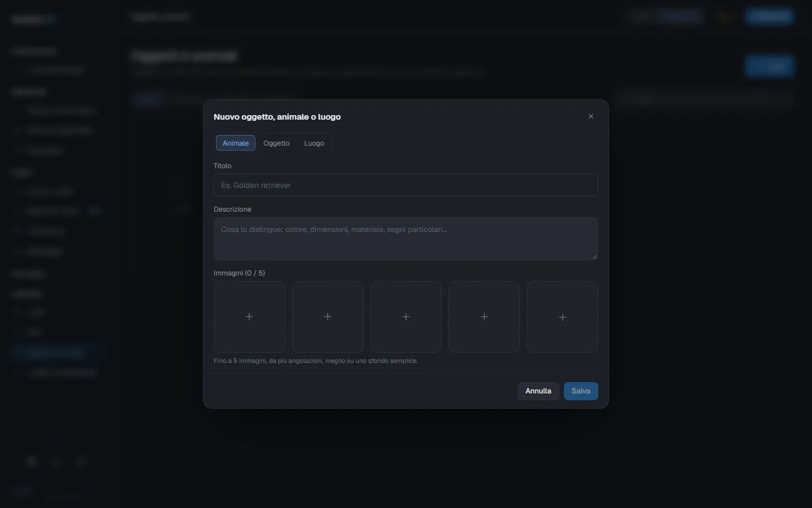The height and width of the screenshot is (508, 812).
Task: Add an image in the fifth plus slot
Action: (x=562, y=317)
